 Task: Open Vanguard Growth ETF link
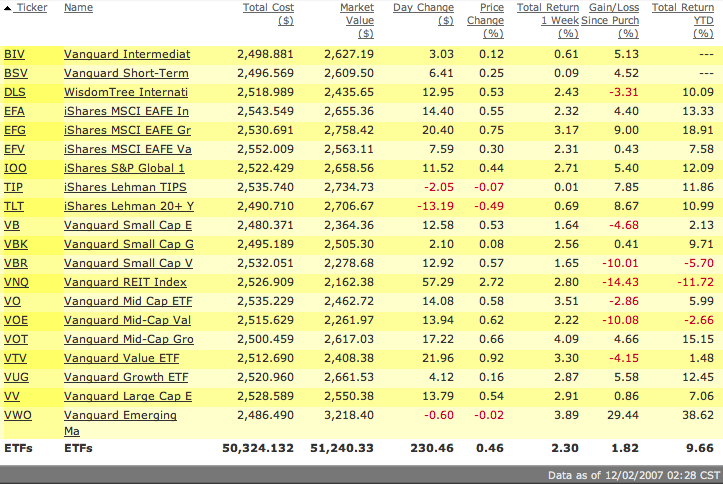pyautogui.click(x=126, y=377)
